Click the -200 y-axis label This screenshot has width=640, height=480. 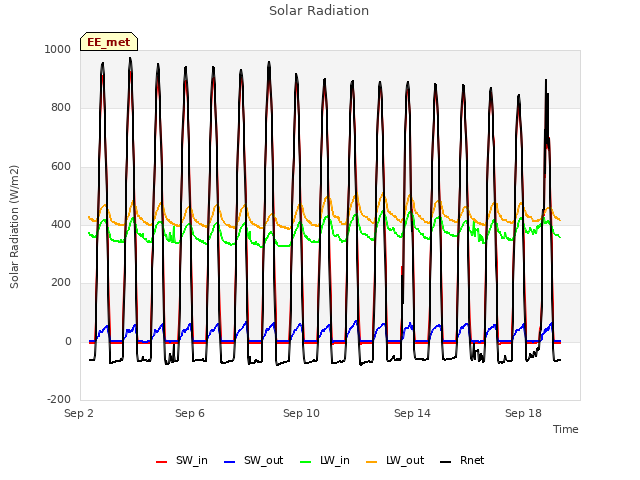tap(59, 399)
